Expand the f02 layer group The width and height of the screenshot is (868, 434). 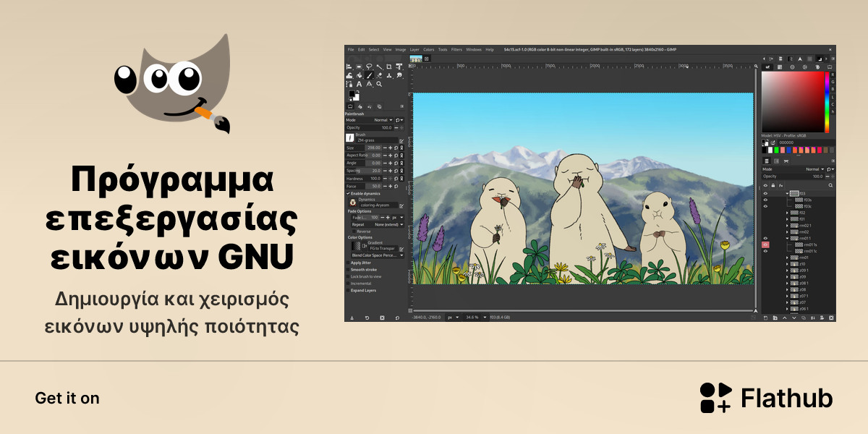tap(787, 213)
